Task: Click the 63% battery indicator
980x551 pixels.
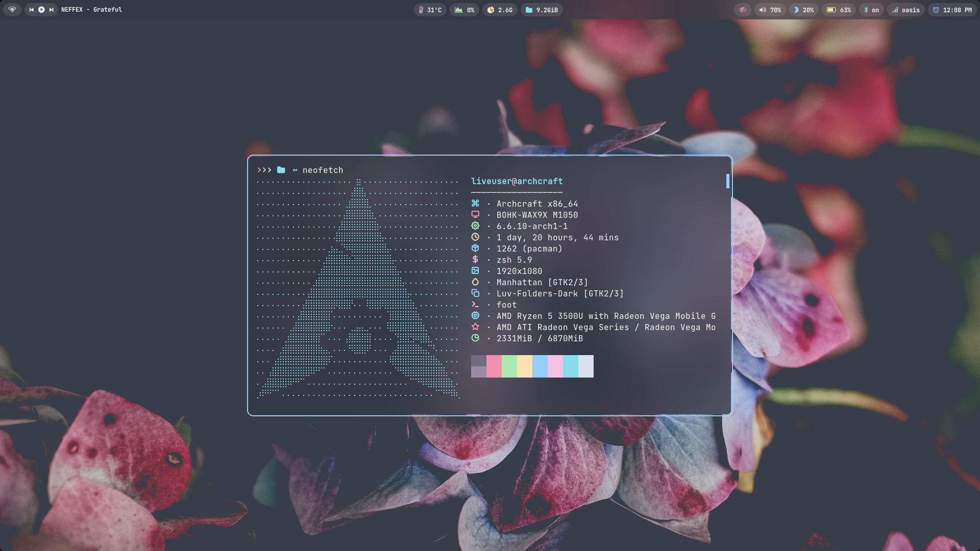Action: tap(839, 10)
